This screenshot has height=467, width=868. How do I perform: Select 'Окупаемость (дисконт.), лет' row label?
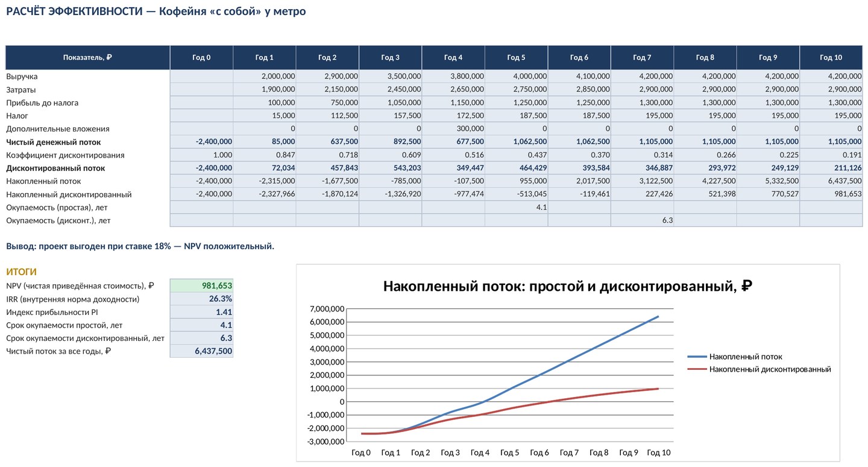[58, 221]
